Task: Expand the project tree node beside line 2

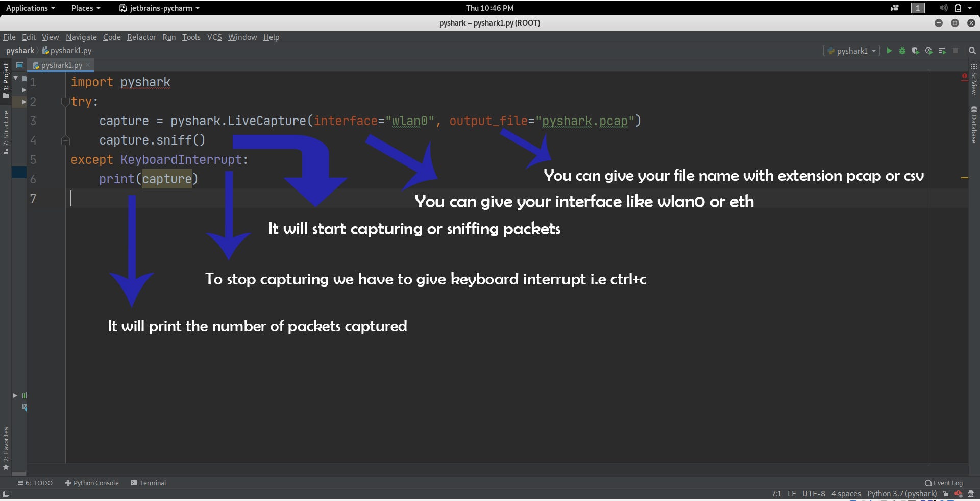Action: [x=23, y=102]
